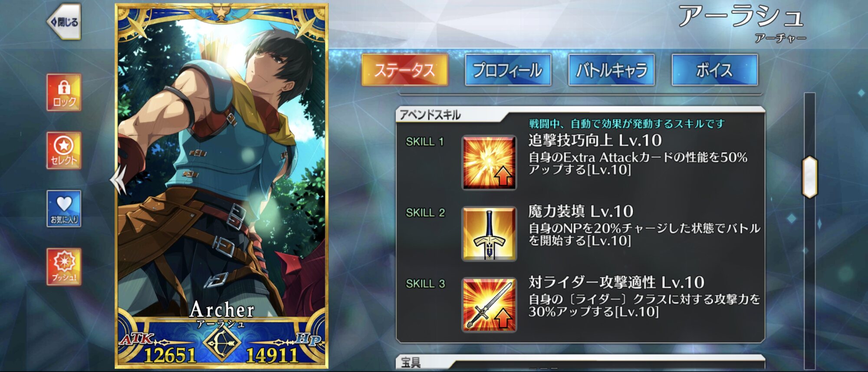Toggle the セレクト star icon
Screen dimensions: 868x372
click(64, 151)
